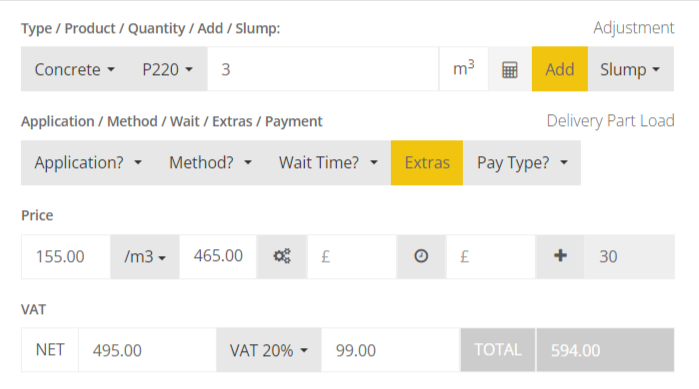The width and height of the screenshot is (699, 389).
Task: Click the yellow Add button
Action: point(560,70)
